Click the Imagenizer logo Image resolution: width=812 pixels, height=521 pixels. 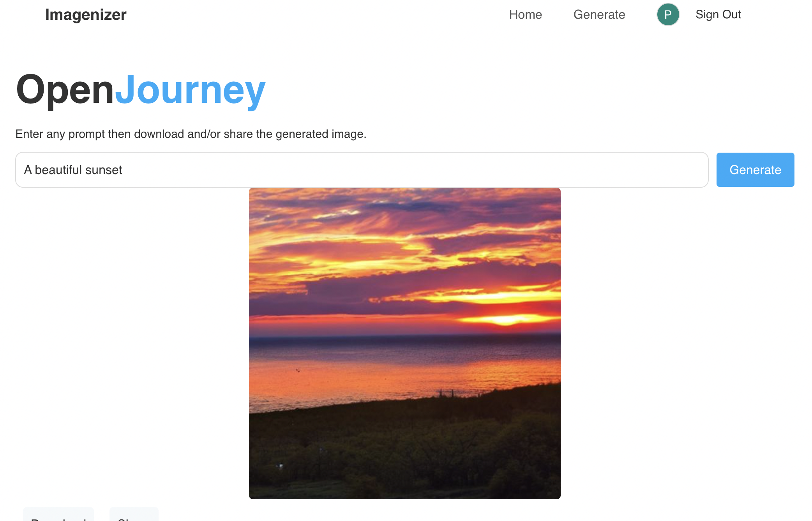click(x=86, y=15)
